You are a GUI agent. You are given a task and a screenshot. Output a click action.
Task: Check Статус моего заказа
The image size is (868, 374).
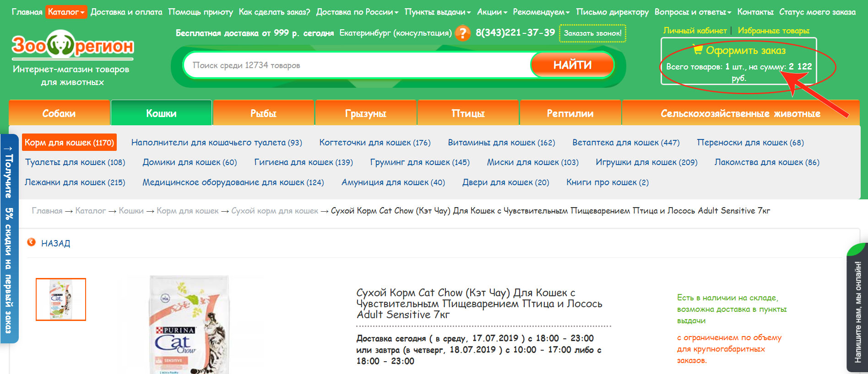point(817,12)
